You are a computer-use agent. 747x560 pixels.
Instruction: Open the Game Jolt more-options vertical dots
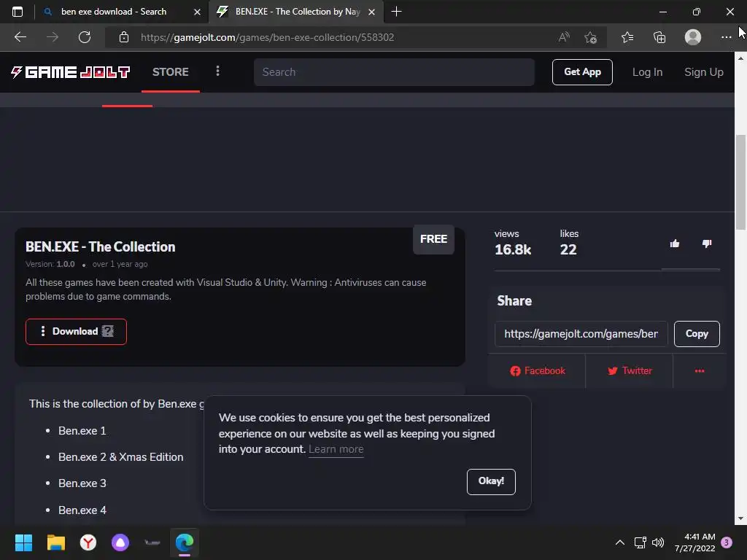tap(217, 71)
